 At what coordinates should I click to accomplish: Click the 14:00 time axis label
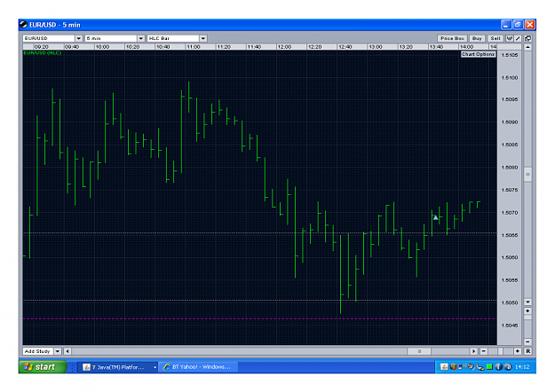tap(466, 47)
